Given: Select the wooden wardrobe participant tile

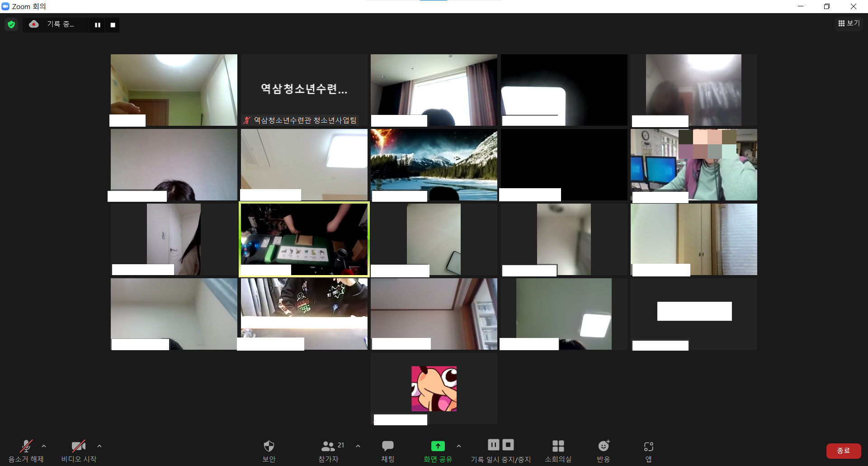Looking at the screenshot, I should click(694, 239).
